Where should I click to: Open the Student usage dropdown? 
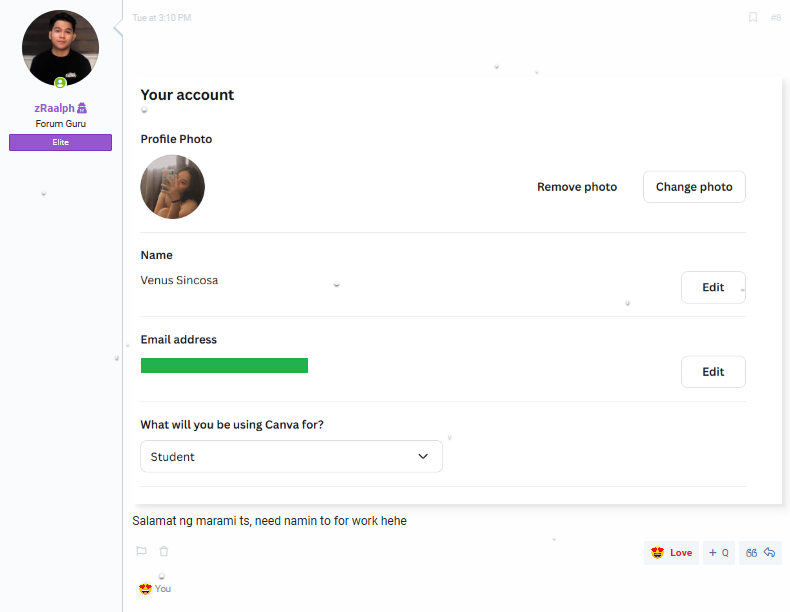tap(291, 456)
